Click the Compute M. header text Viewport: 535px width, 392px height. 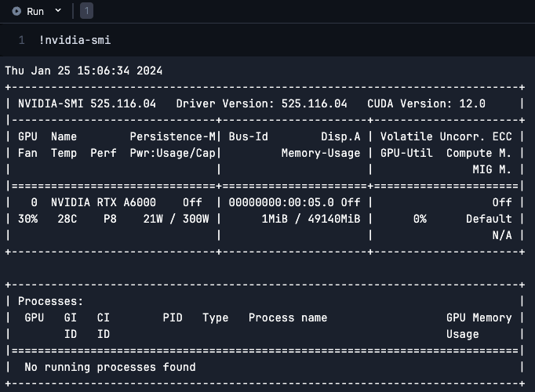pos(479,153)
